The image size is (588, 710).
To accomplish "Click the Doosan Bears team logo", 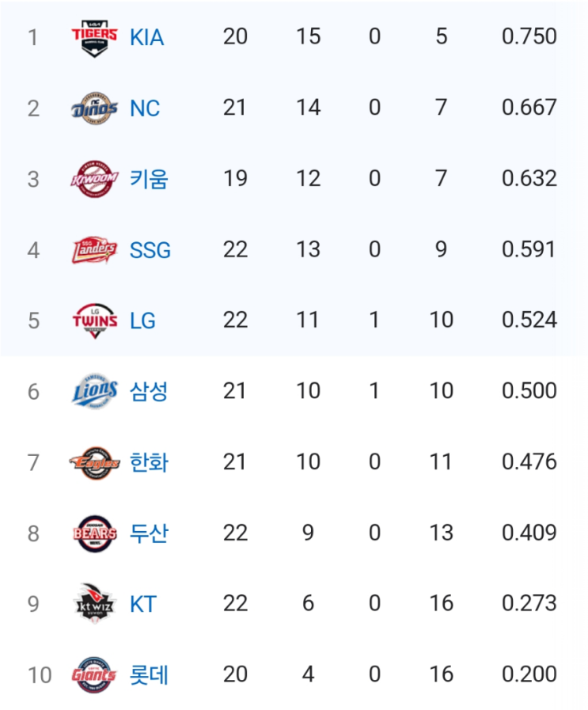I will (x=95, y=533).
